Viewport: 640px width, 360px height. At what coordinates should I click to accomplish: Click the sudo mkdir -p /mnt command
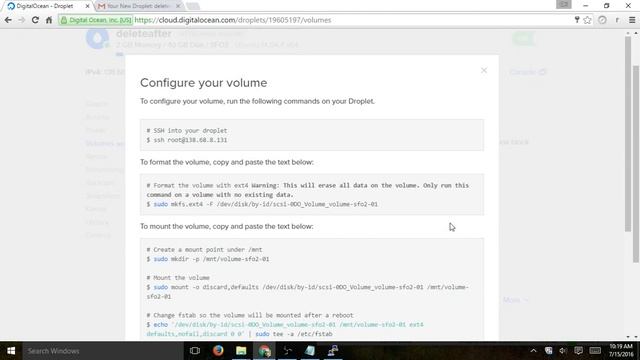[208, 259]
